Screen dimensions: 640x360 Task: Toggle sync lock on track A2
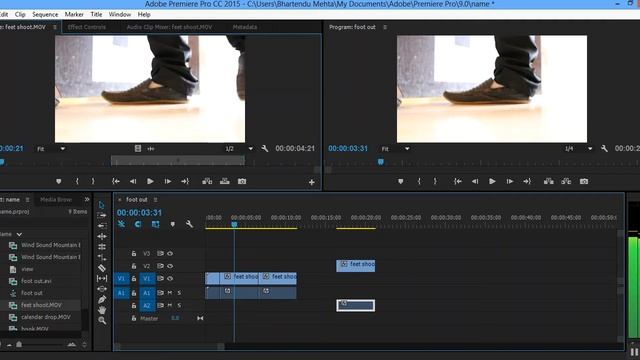tap(160, 305)
